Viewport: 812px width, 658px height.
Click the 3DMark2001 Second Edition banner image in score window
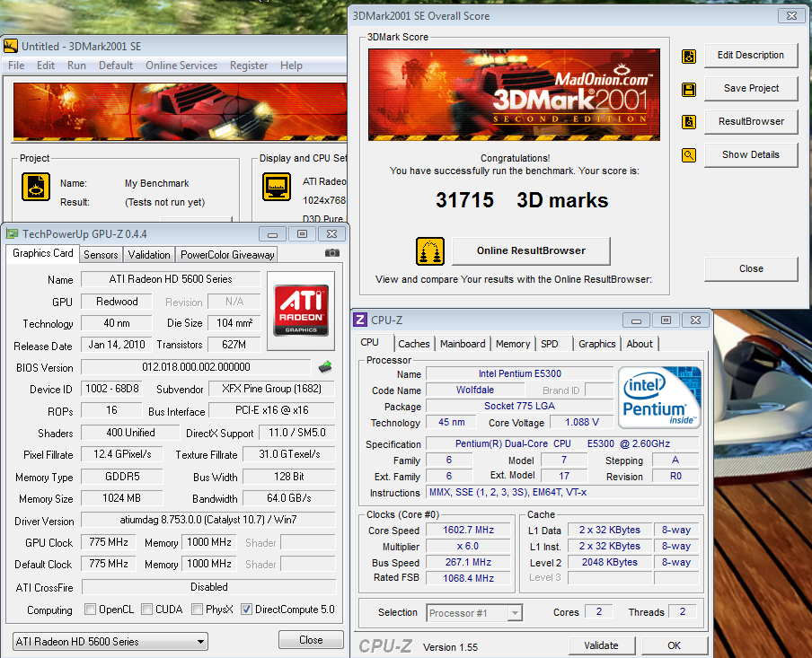point(514,95)
